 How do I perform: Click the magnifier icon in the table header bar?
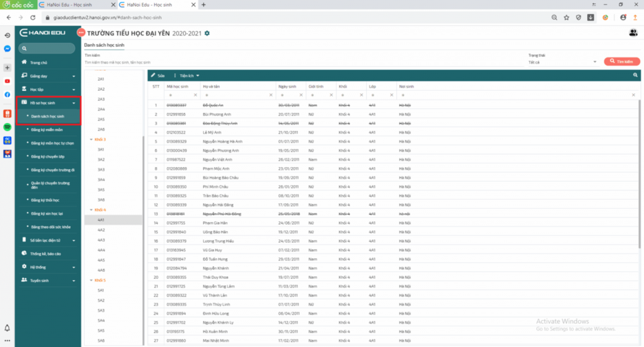[x=635, y=75]
